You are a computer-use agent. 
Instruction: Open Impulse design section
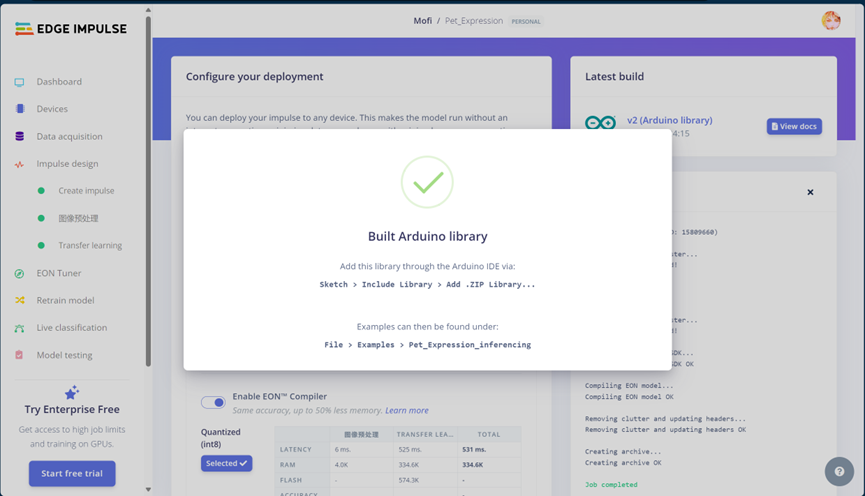[67, 164]
